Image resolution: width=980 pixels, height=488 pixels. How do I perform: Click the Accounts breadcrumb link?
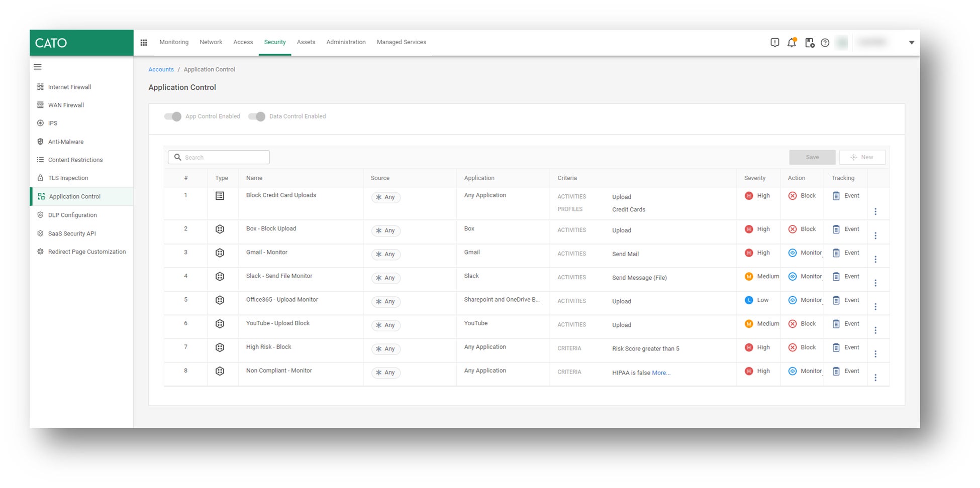[x=161, y=69]
